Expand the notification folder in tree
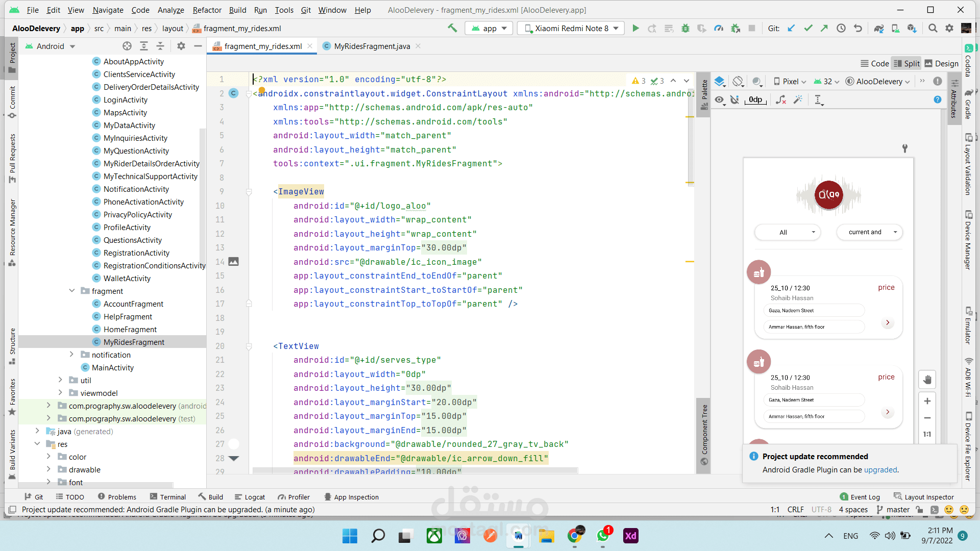The height and width of the screenshot is (551, 980). (71, 355)
